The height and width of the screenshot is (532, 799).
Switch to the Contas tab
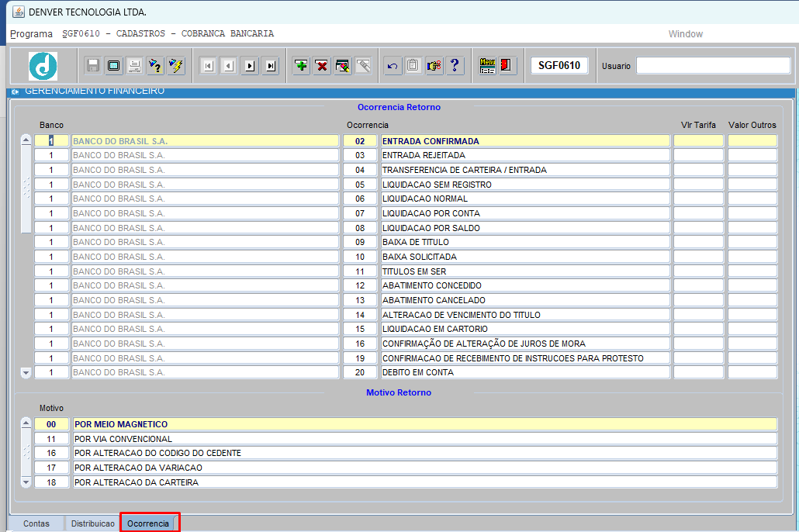(36, 523)
